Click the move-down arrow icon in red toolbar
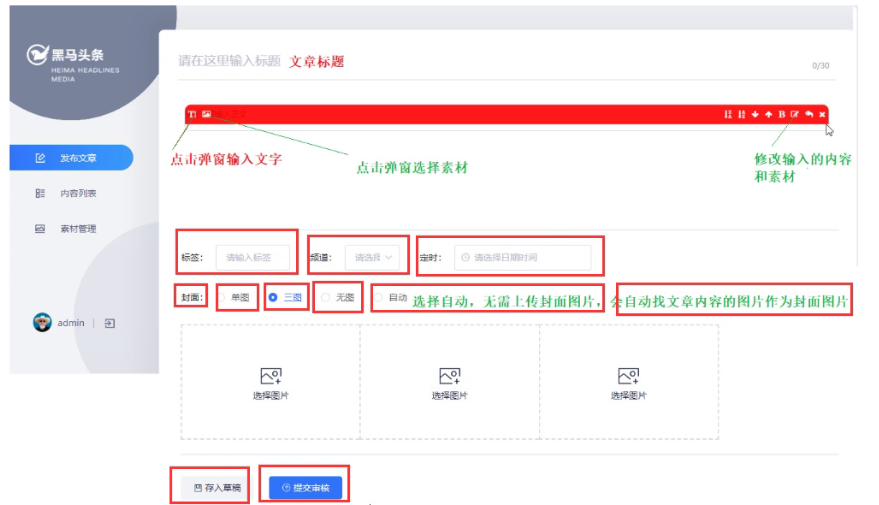This screenshot has width=879, height=505. [x=755, y=114]
